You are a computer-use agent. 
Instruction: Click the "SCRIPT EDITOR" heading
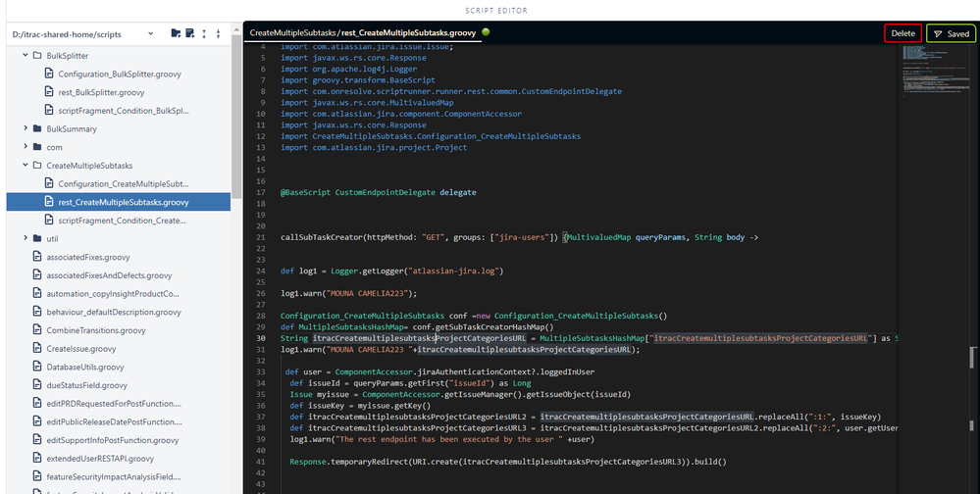[x=496, y=11]
